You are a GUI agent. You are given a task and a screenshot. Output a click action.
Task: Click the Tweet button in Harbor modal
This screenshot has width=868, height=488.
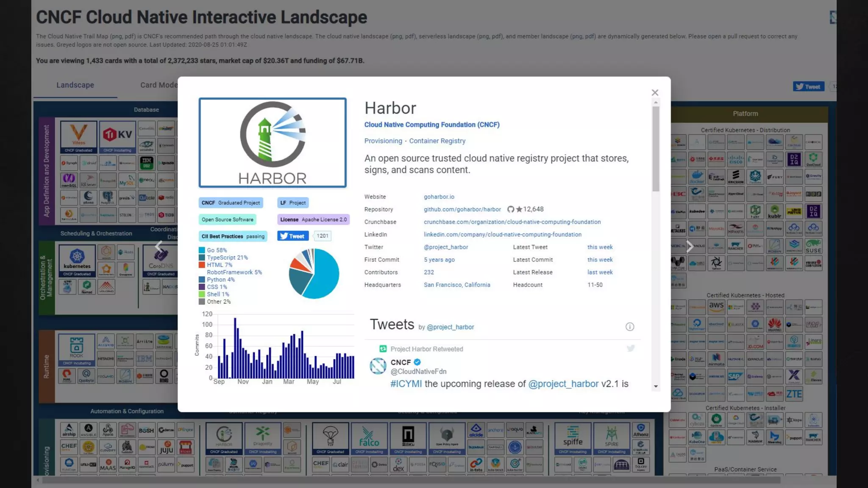(x=292, y=236)
